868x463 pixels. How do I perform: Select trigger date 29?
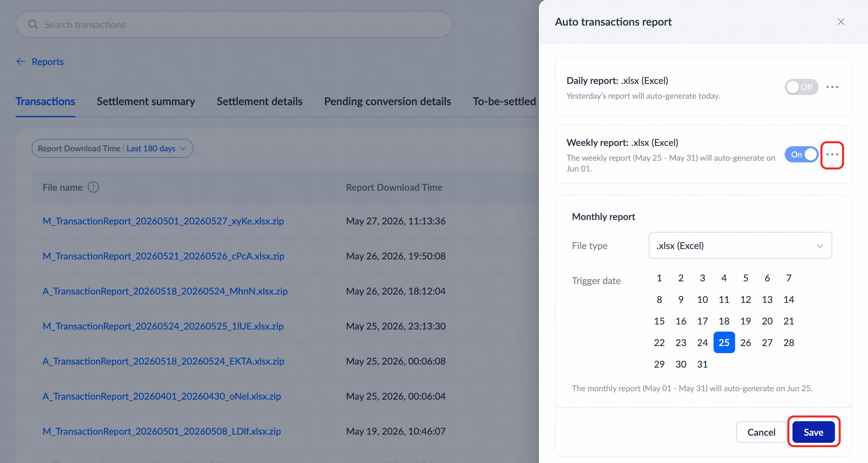[x=659, y=364]
